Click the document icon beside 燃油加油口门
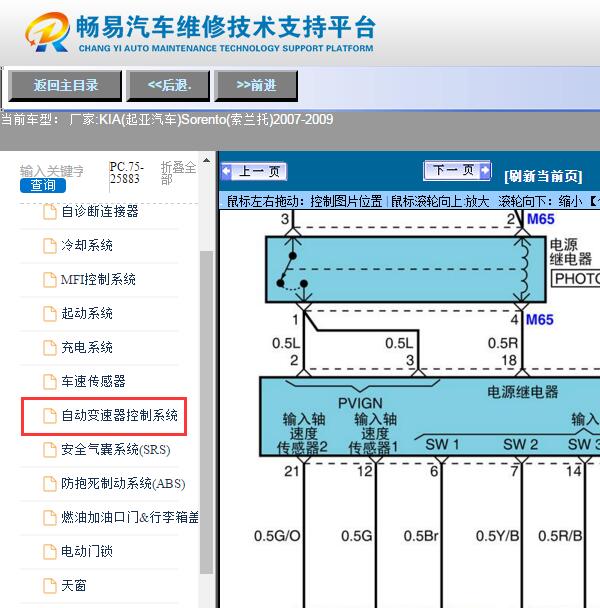 tap(50, 517)
